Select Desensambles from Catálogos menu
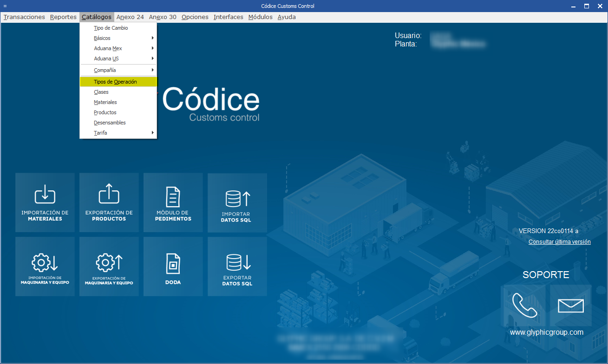The height and width of the screenshot is (364, 608). tap(118, 123)
